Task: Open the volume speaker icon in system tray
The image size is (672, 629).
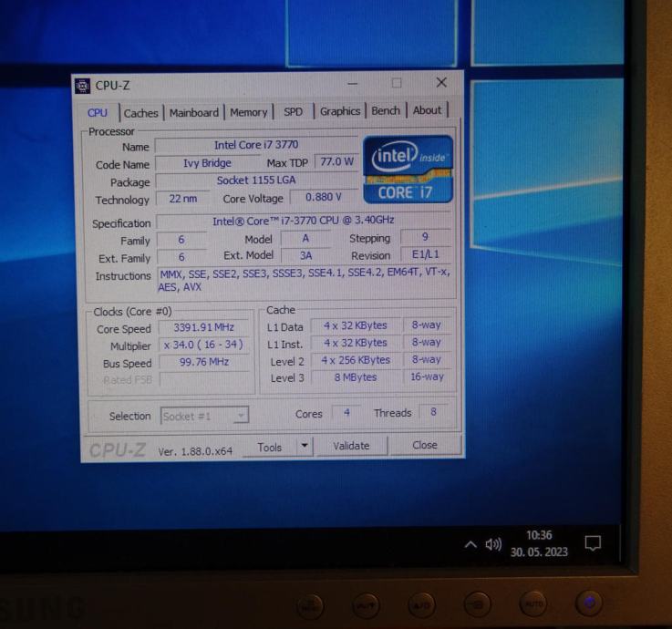Action: point(493,545)
